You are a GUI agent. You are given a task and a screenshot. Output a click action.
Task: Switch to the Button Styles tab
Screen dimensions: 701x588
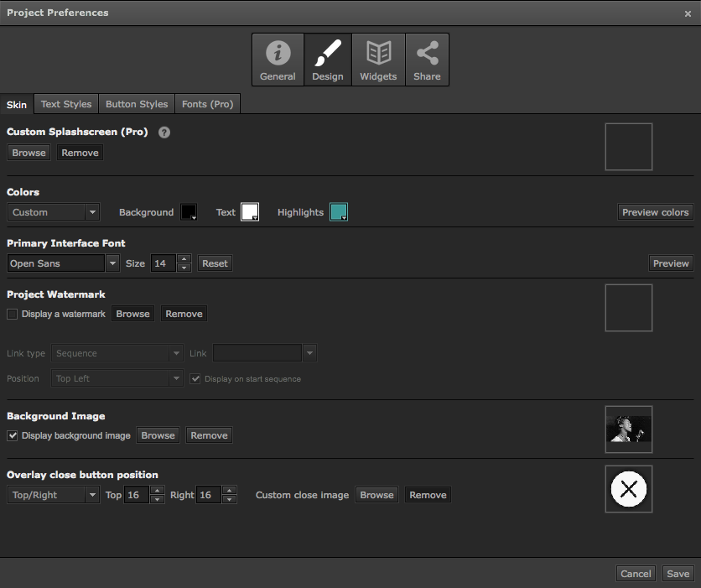point(137,104)
